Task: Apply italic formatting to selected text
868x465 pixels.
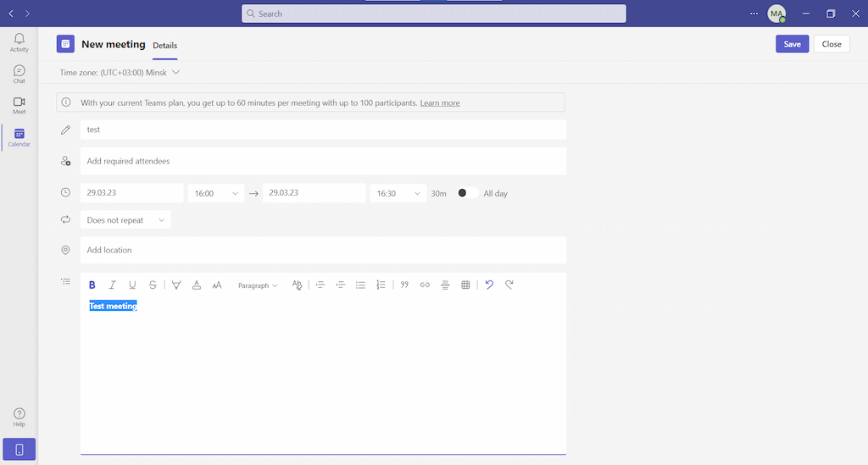Action: tap(112, 285)
